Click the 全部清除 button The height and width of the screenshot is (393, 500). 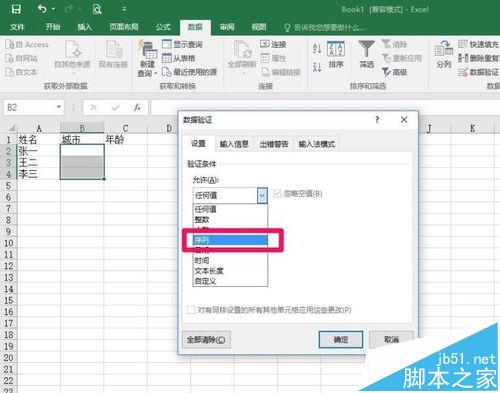(206, 339)
